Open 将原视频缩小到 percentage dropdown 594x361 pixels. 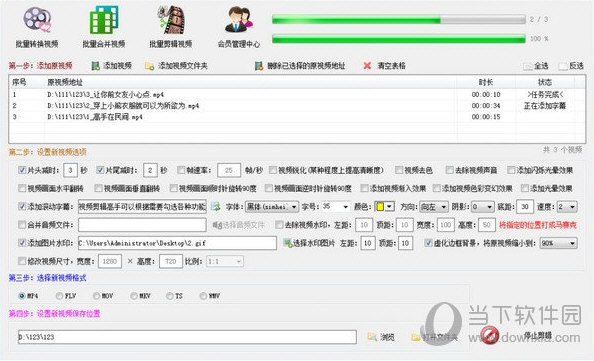(x=558, y=243)
